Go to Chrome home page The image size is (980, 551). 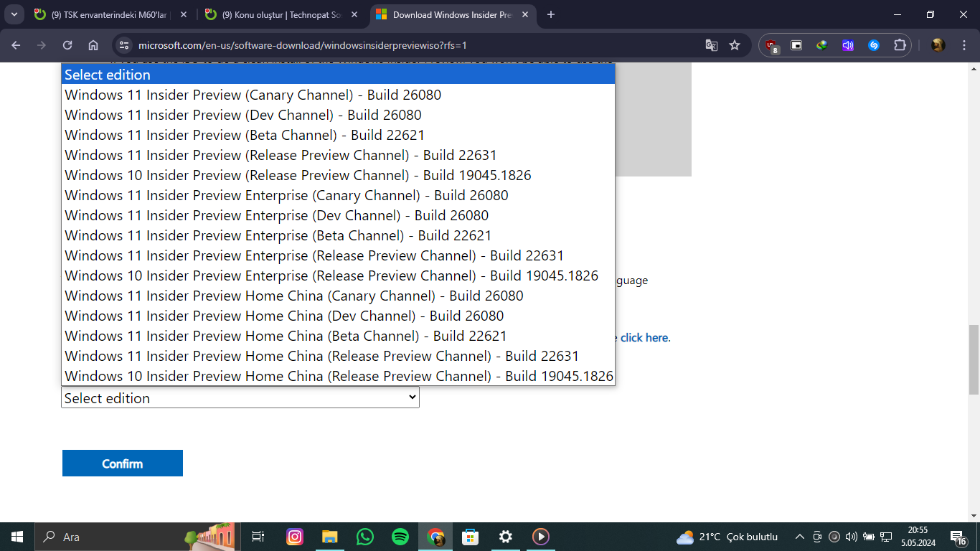(93, 45)
